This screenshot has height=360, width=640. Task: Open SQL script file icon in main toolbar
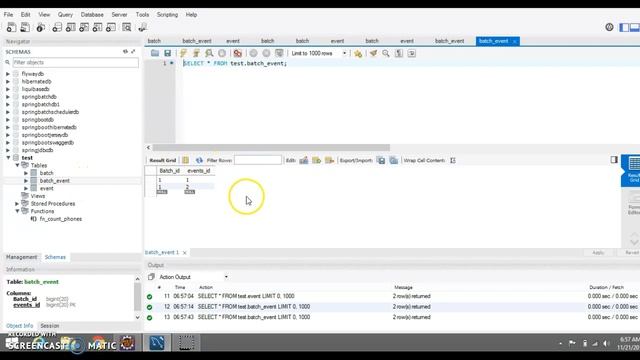point(25,27)
